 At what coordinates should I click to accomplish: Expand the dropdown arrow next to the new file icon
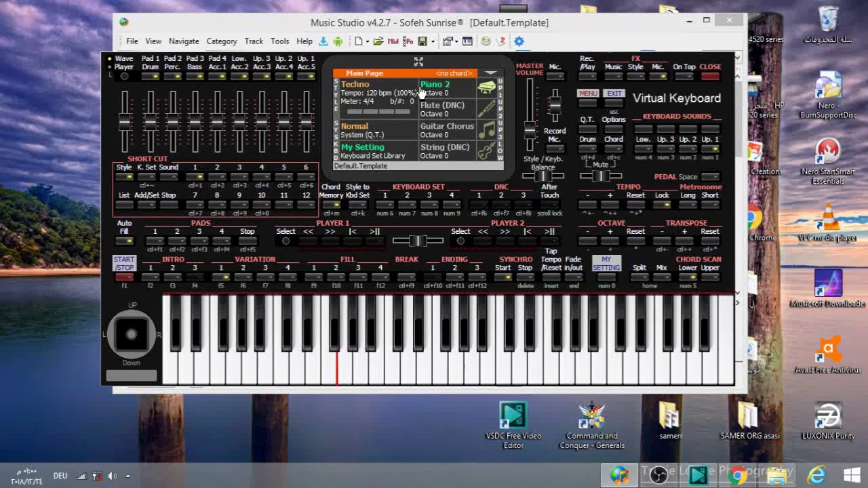point(368,42)
